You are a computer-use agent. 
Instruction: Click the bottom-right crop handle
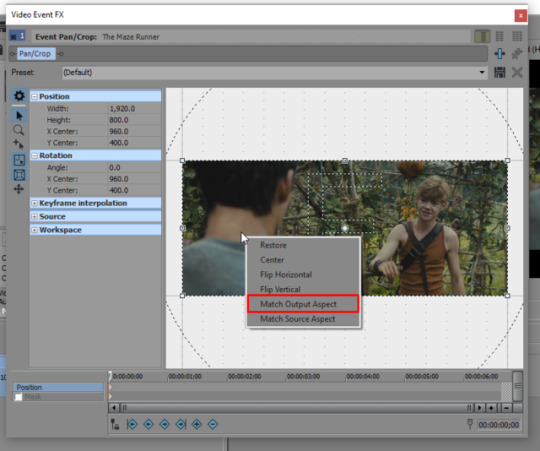(507, 296)
